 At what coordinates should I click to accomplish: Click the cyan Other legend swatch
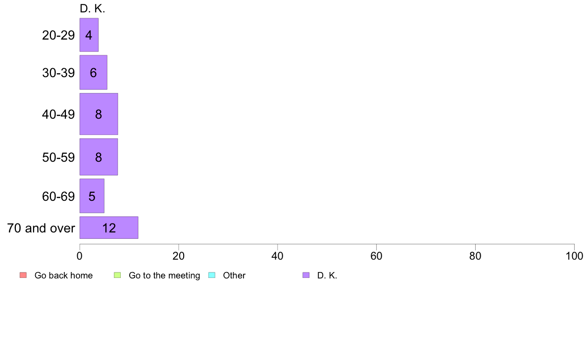tap(212, 275)
